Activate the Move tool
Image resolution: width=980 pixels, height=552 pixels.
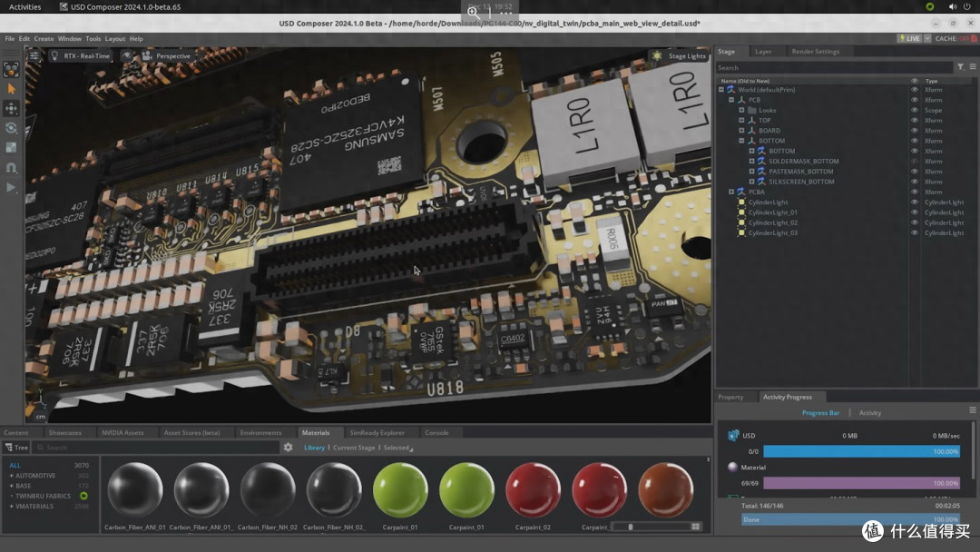coord(11,109)
